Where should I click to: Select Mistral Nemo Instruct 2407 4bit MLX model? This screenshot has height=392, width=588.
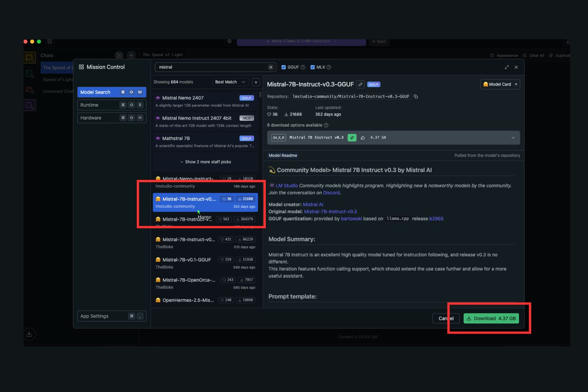point(205,122)
